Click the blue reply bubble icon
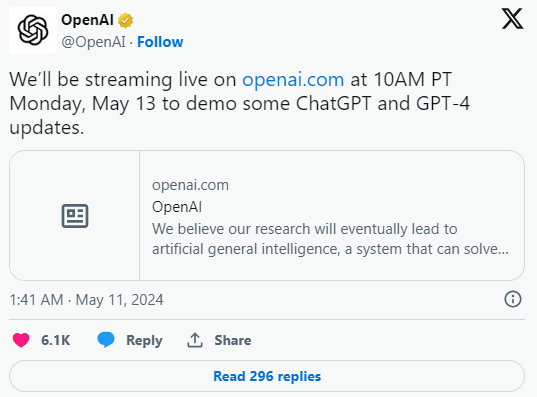This screenshot has width=537, height=397. click(x=106, y=340)
